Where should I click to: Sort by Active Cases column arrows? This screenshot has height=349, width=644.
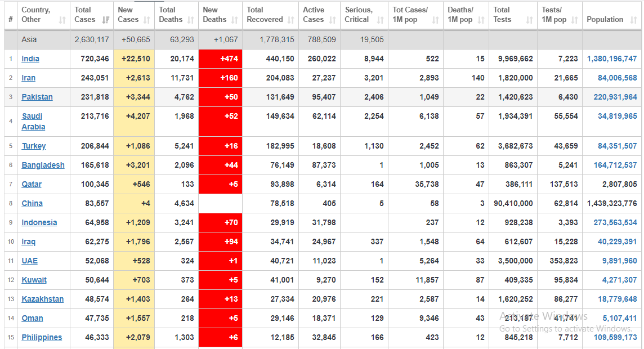(333, 20)
